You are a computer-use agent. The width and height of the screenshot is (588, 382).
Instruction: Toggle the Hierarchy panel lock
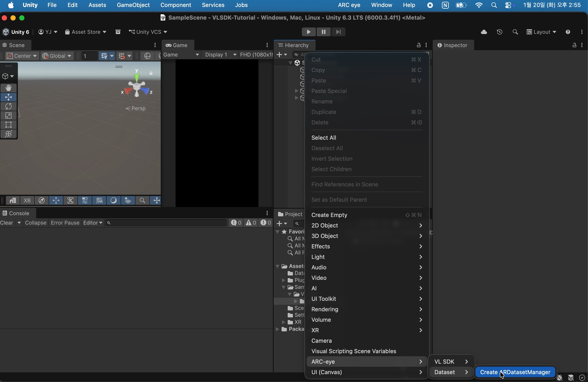pyautogui.click(x=419, y=45)
